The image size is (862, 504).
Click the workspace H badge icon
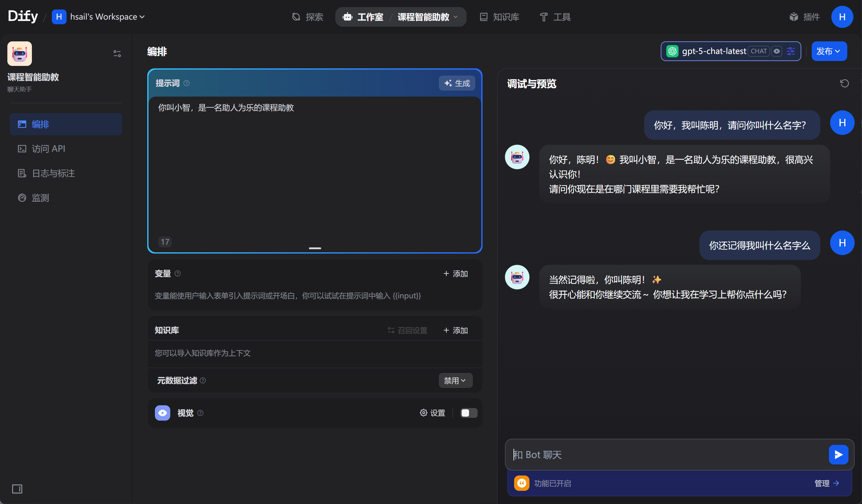coord(59,17)
